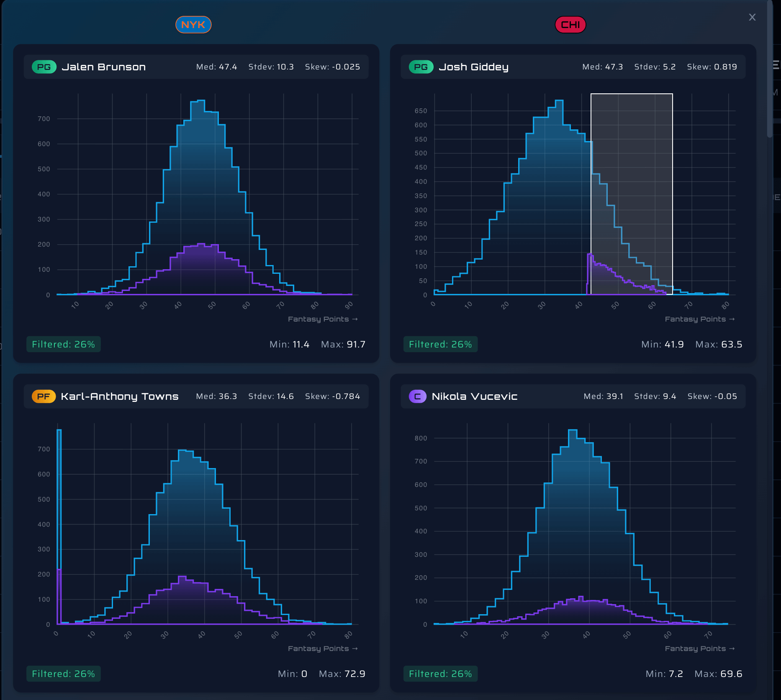Click the peak of Brunson's blue histogram
781x700 pixels.
pyautogui.click(x=198, y=101)
